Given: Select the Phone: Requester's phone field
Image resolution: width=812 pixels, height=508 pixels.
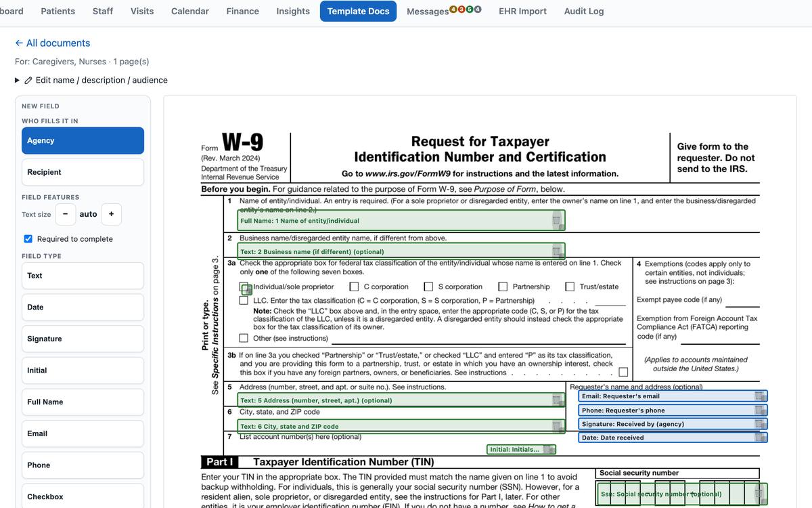Looking at the screenshot, I should 673,410.
